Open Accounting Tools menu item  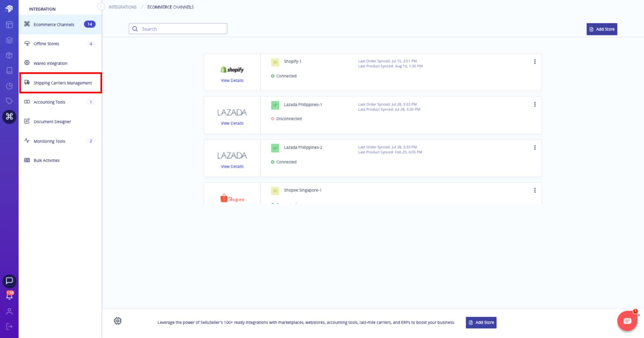(x=60, y=102)
